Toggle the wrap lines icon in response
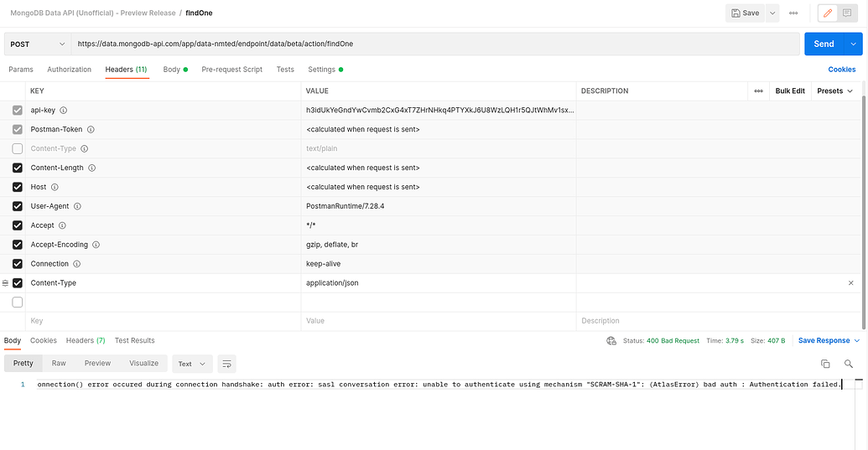Viewport: 868px width, 450px height. click(226, 364)
